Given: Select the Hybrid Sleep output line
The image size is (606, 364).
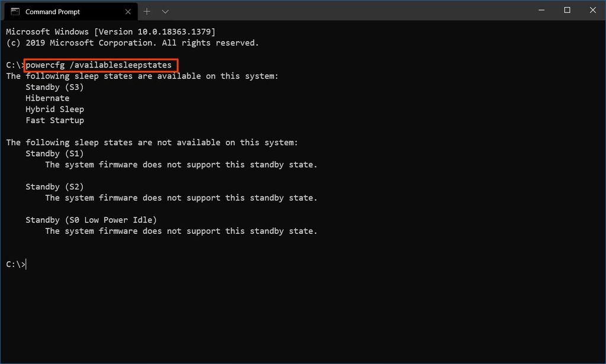Looking at the screenshot, I should tap(54, 109).
